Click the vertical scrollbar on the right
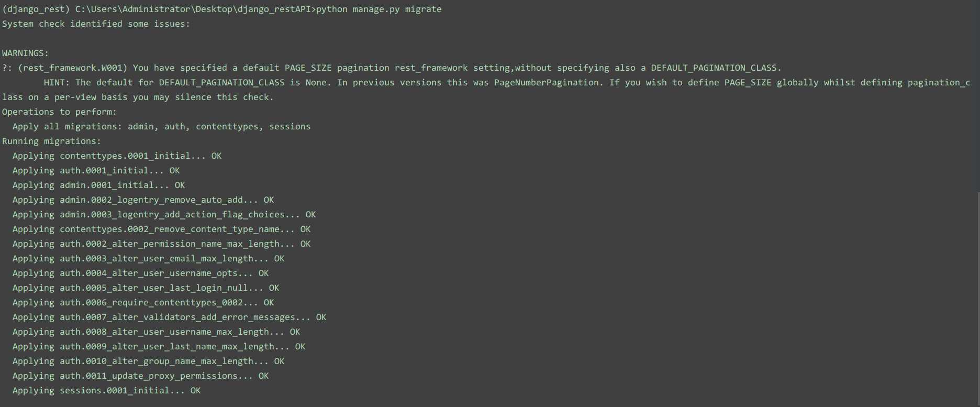Viewport: 980px width, 407px height. pos(978,299)
